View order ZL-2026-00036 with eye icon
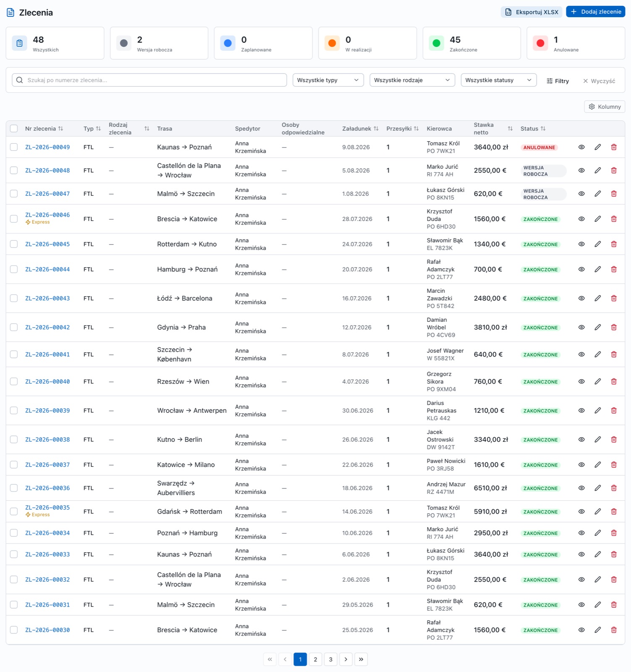The width and height of the screenshot is (631, 672). pos(581,488)
